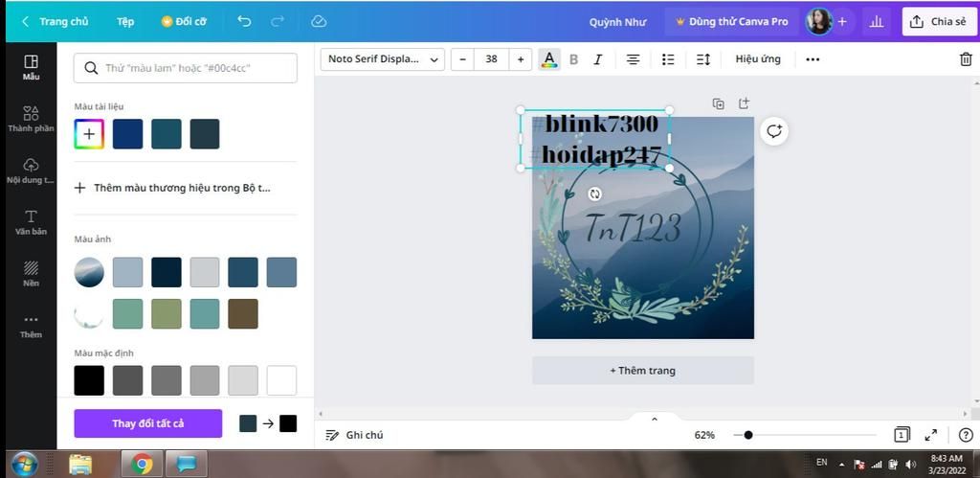Click the zoom slider knob at 62%
The height and width of the screenshot is (478, 980).
(x=748, y=435)
